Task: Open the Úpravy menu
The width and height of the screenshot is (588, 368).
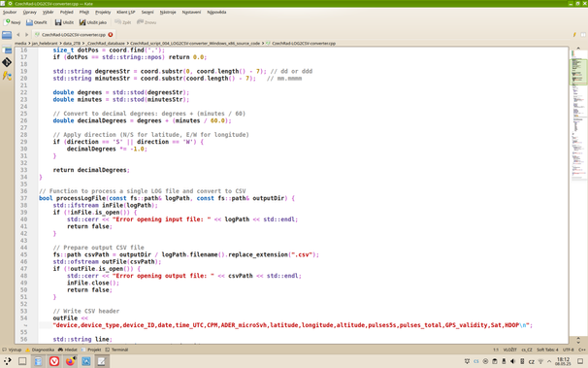Action: click(30, 12)
